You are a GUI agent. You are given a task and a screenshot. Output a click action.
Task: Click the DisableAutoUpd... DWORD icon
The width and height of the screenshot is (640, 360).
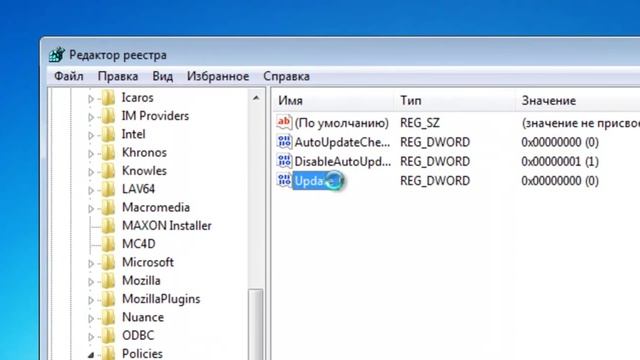(284, 161)
